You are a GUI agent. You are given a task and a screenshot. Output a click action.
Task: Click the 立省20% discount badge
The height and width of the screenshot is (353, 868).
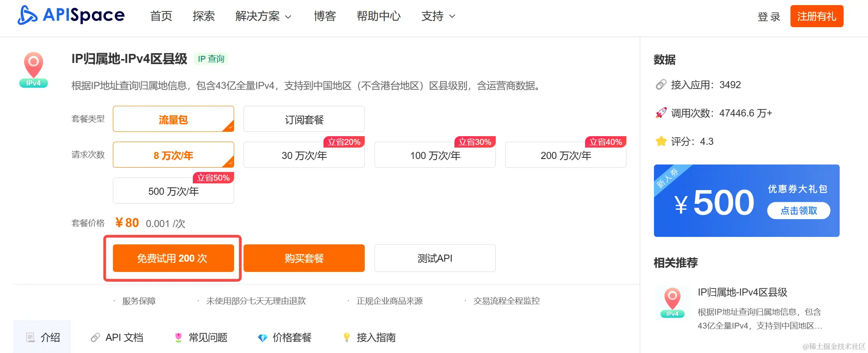[344, 142]
